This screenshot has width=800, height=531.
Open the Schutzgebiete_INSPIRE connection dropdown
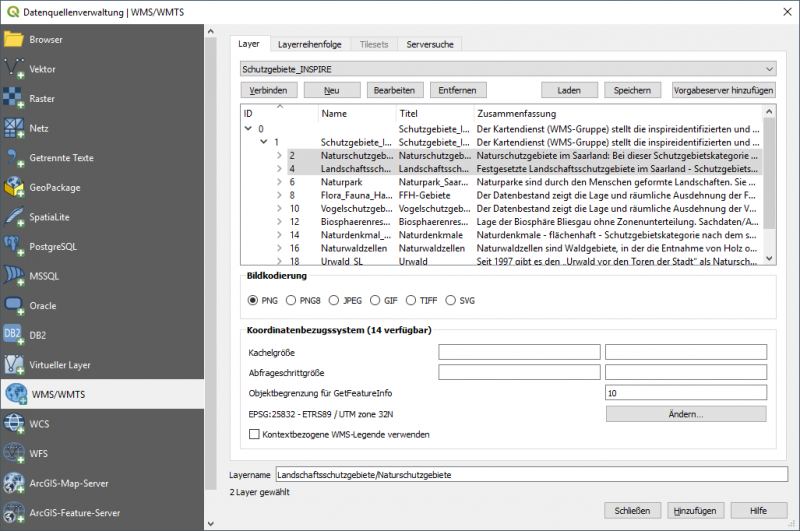pyautogui.click(x=508, y=69)
